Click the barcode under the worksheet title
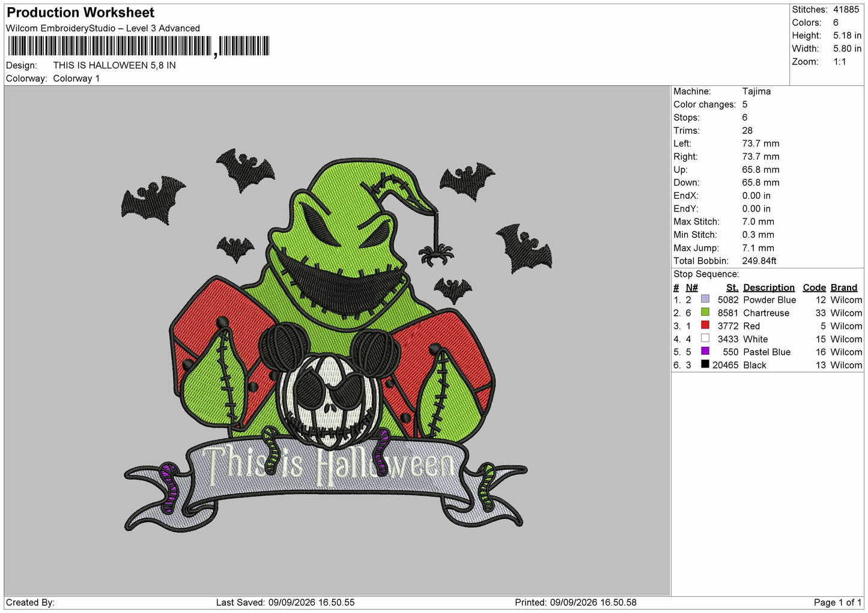 (139, 46)
